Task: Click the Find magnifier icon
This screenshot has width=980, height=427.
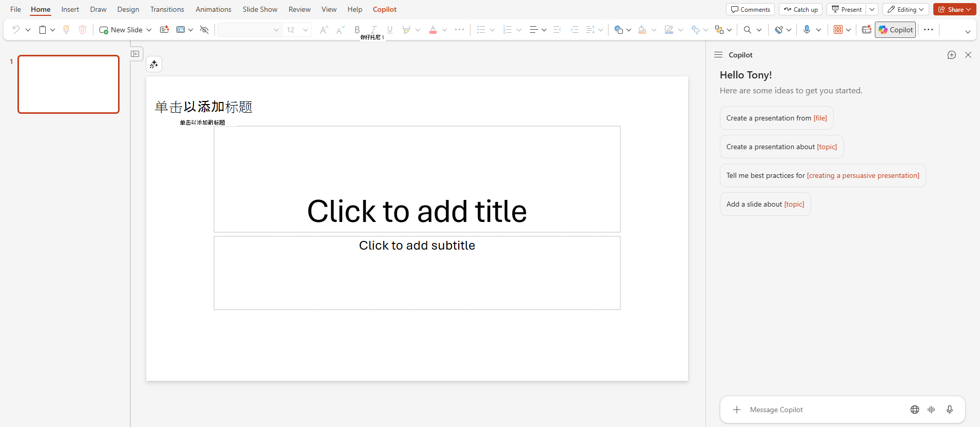Action: [x=748, y=30]
